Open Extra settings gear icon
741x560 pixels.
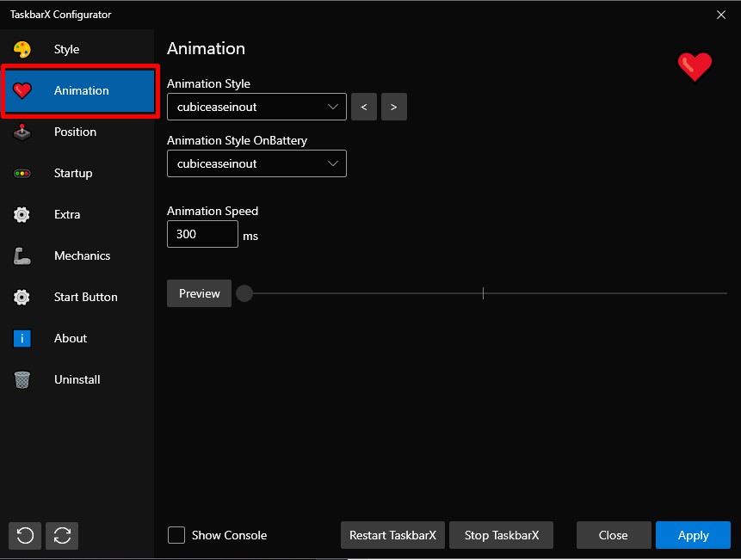point(22,214)
